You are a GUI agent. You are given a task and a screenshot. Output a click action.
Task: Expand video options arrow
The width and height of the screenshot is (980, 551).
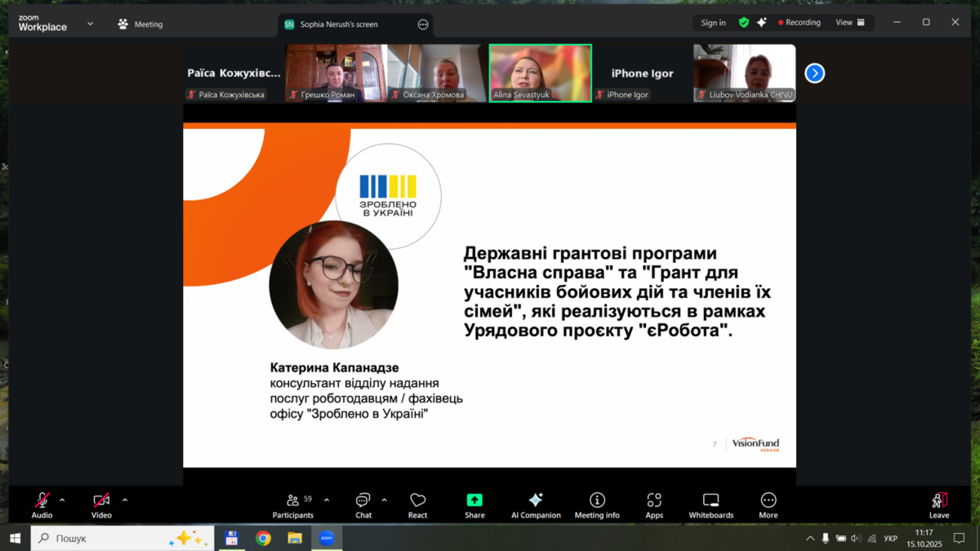(x=125, y=500)
